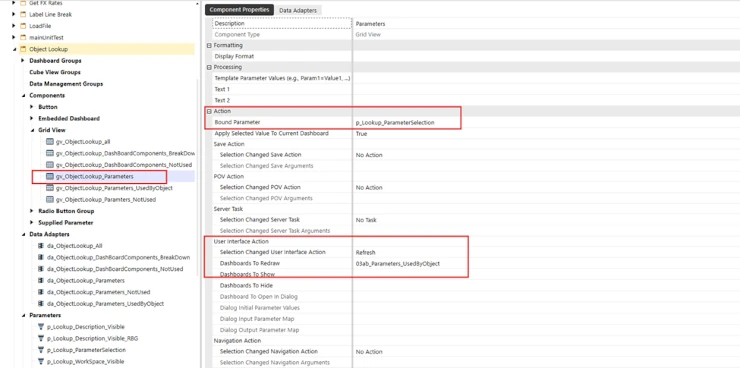Click the gv_ObjectLookup_Paramters_NotUsed grid icon
Image resolution: width=740 pixels, height=368 pixels.
pyautogui.click(x=50, y=200)
